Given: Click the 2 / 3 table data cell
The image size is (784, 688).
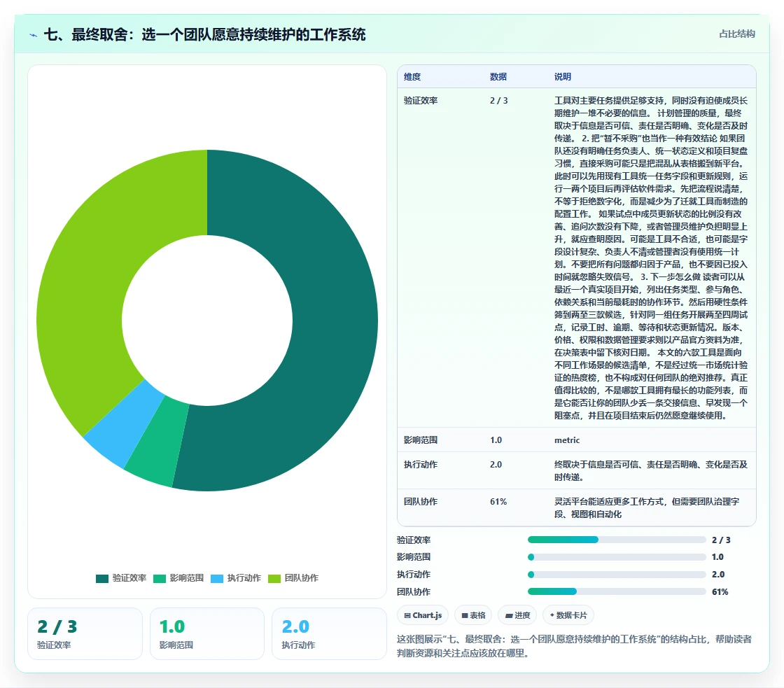Looking at the screenshot, I should [x=498, y=101].
